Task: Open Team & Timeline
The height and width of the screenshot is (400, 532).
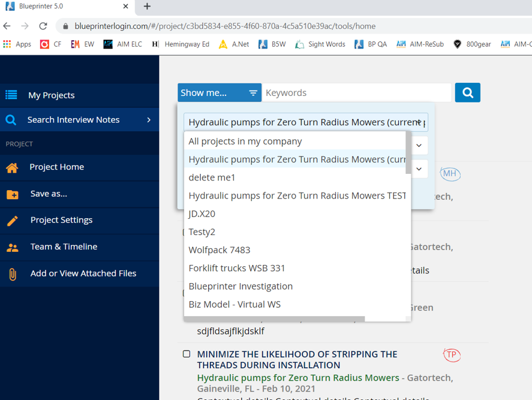Action: tap(79, 247)
